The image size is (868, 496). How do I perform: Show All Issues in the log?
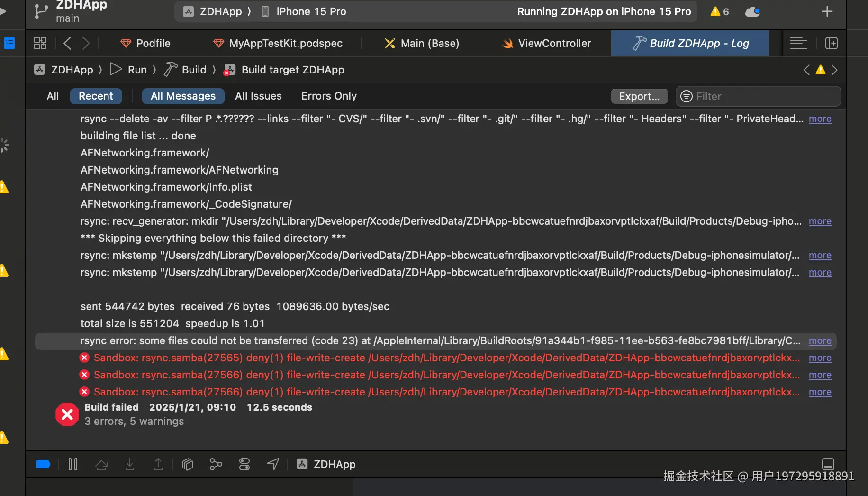point(258,96)
